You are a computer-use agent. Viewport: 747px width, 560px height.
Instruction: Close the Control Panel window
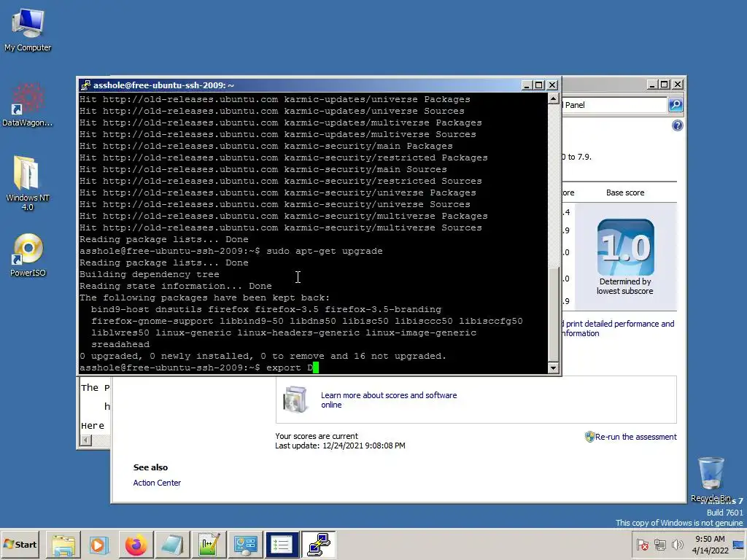(x=678, y=85)
